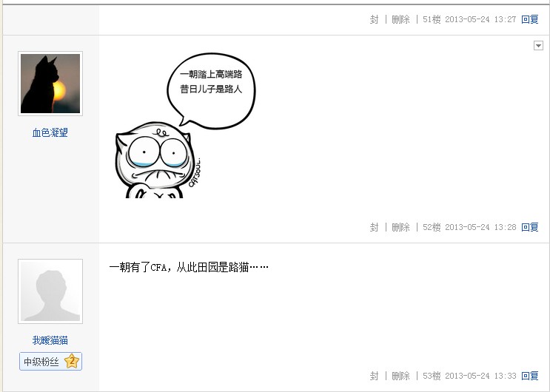This screenshot has width=550, height=392.
Task: Click the star level 2 icon
Action: pyautogui.click(x=72, y=361)
